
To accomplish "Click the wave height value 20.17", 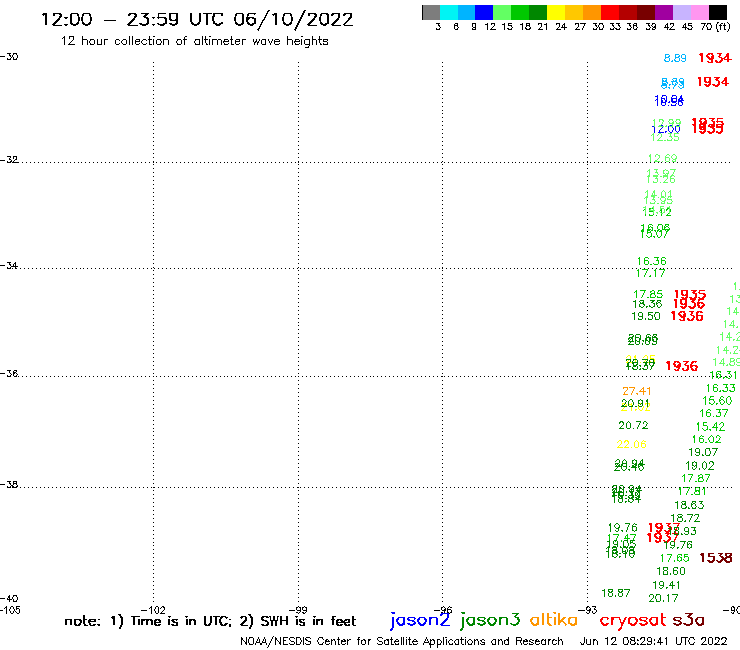I will pyautogui.click(x=663, y=598).
